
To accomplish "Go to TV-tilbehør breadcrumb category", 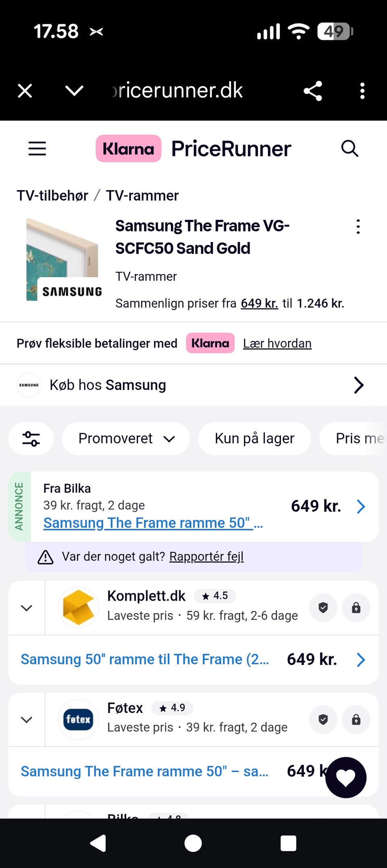I will tap(52, 196).
